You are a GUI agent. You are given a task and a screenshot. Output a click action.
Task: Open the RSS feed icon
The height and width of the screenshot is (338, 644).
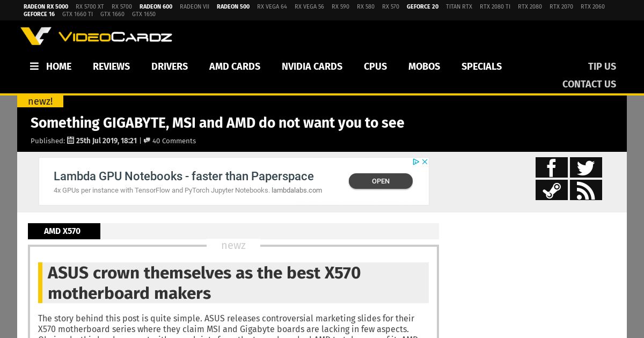[586, 190]
